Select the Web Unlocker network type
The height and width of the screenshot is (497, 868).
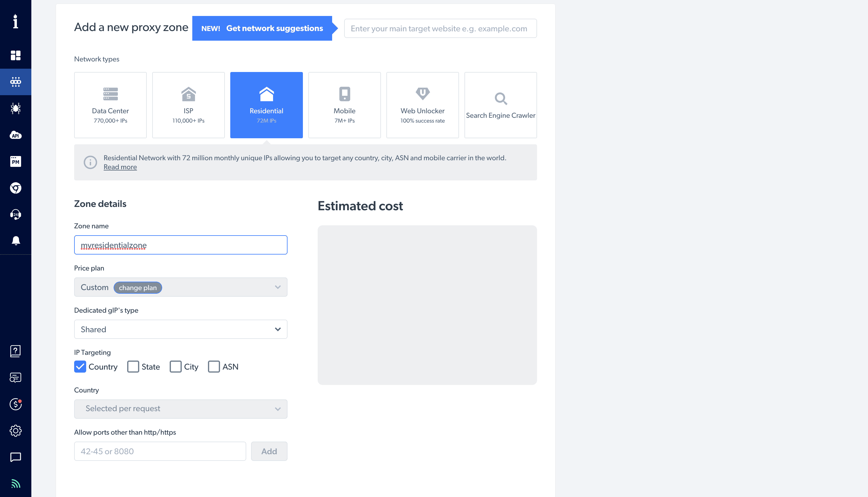422,105
